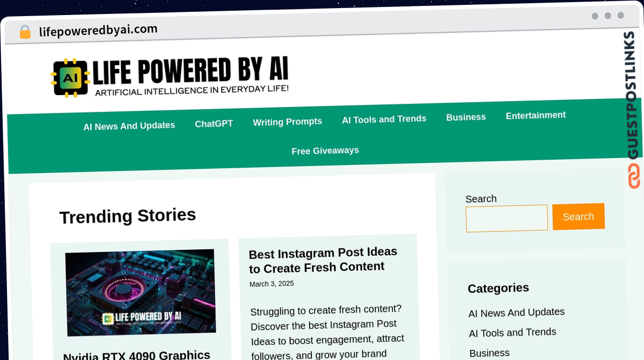This screenshot has height=360, width=644.
Task: Open the Nvidia RTX 4090 article thumbnail
Action: coord(140,292)
